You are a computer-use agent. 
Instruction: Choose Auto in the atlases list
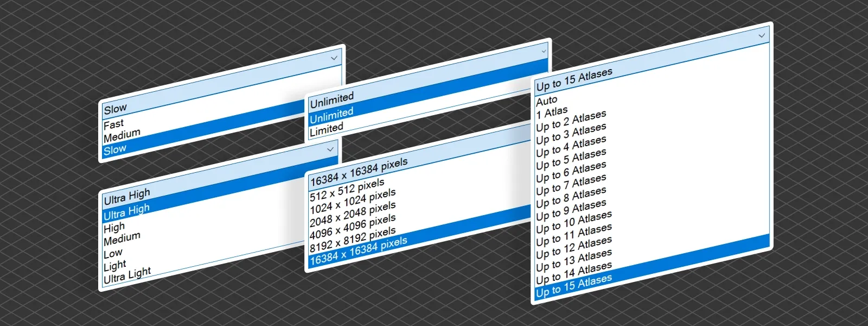point(547,101)
